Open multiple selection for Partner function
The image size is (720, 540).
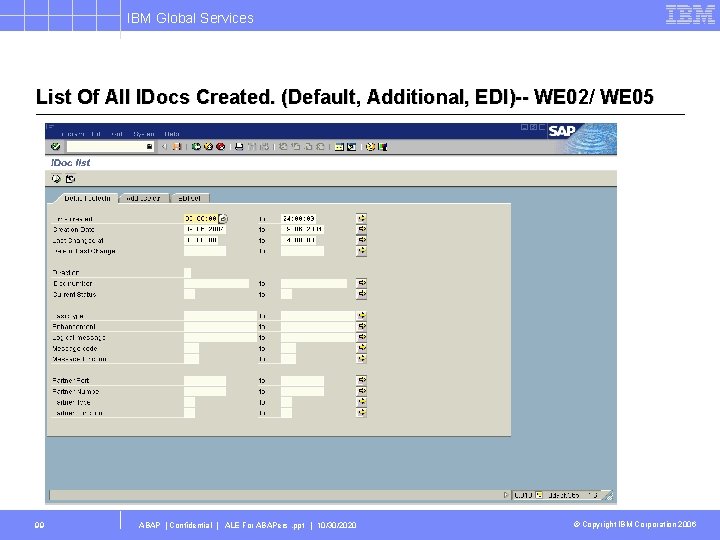tap(361, 412)
